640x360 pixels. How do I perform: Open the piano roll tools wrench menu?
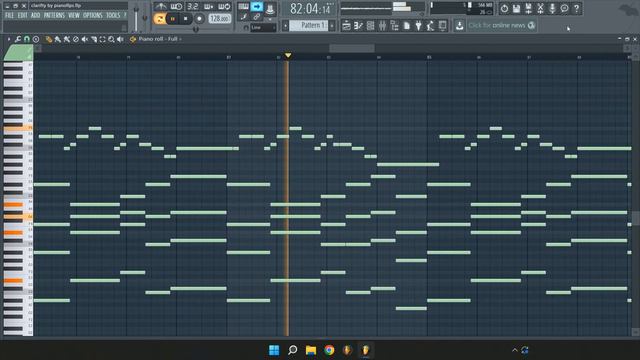click(x=18, y=39)
